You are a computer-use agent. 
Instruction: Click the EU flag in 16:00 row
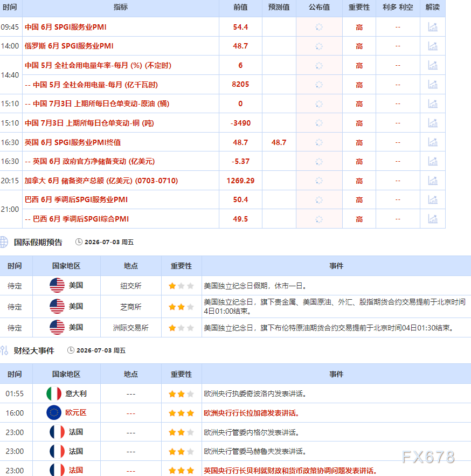[x=54, y=412]
